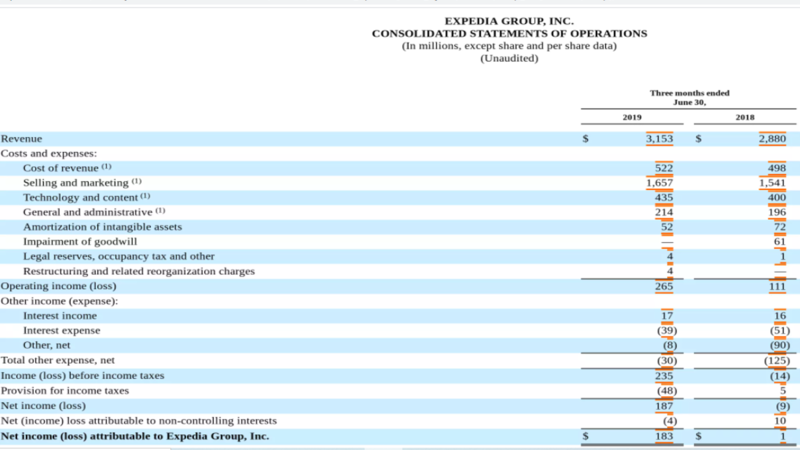Screen dimensions: 800x450
Task: Click the EXPEDIA GROUP, INC. title
Action: click(x=509, y=21)
